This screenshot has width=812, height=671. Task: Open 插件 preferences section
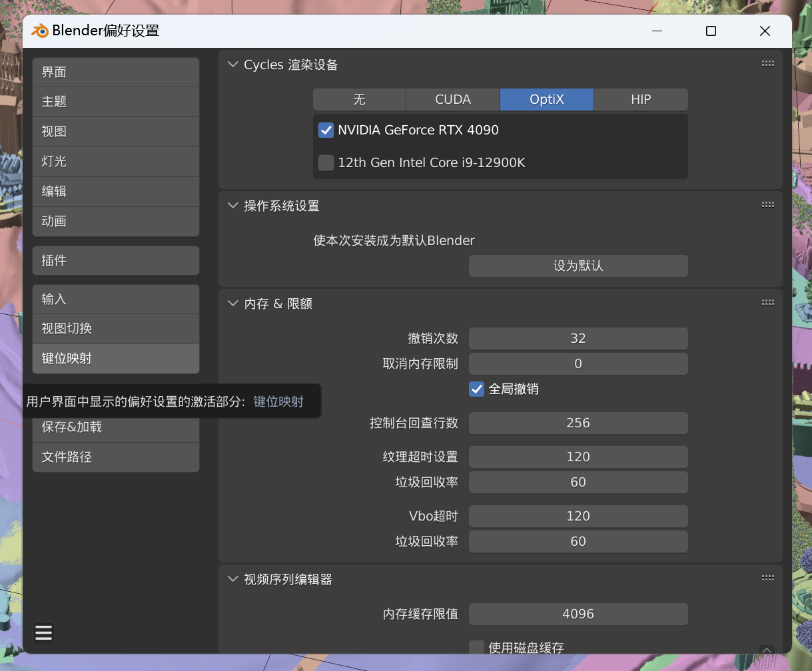(x=116, y=260)
